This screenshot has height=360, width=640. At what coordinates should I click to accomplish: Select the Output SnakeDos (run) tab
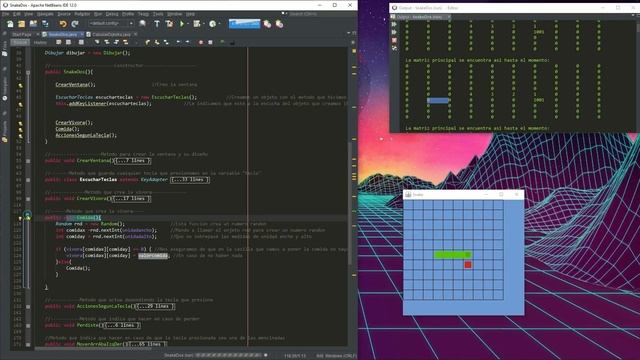tap(420, 17)
